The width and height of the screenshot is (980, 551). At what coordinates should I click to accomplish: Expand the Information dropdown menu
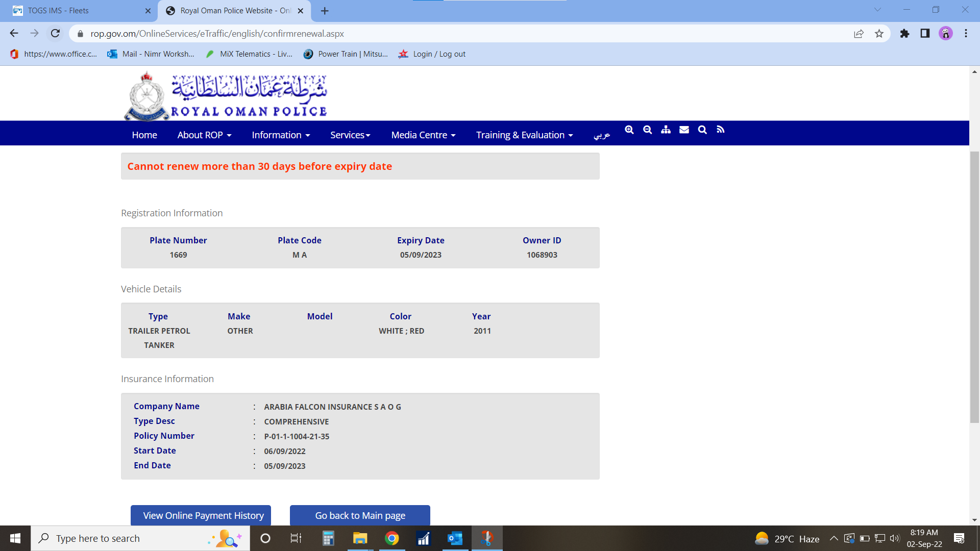[281, 135]
